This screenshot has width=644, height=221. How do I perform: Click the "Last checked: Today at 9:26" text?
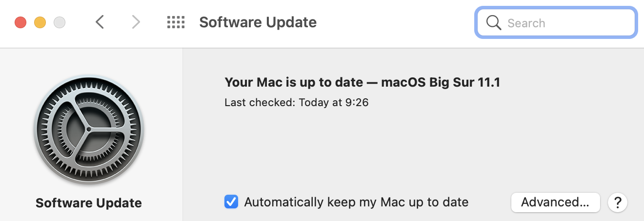coord(297,103)
